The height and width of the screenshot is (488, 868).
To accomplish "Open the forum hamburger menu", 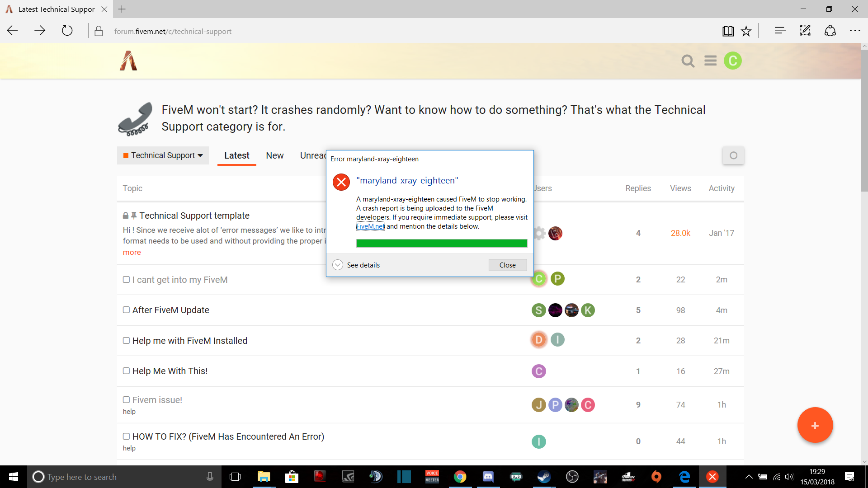I will 710,61.
